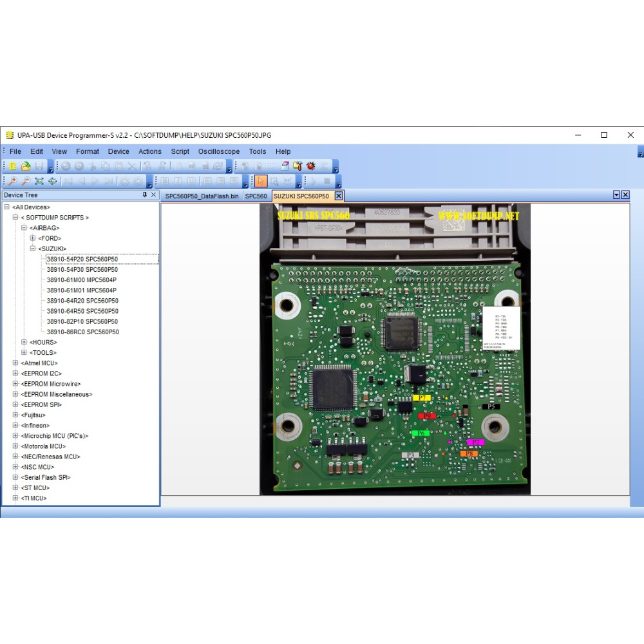Open the document tabs list dropdown arrow
This screenshot has height=644, width=644.
(616, 195)
